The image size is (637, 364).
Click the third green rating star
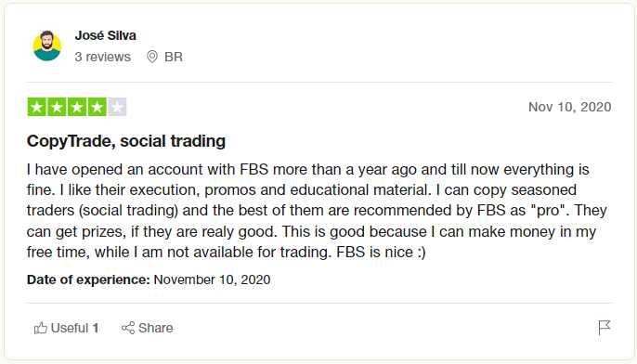77,107
